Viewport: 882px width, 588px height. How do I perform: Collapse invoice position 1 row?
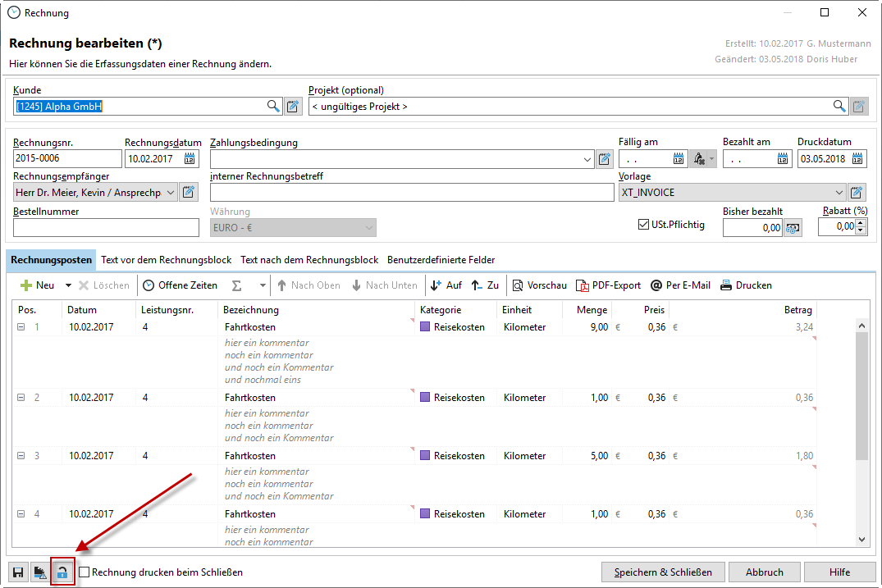pyautogui.click(x=21, y=327)
